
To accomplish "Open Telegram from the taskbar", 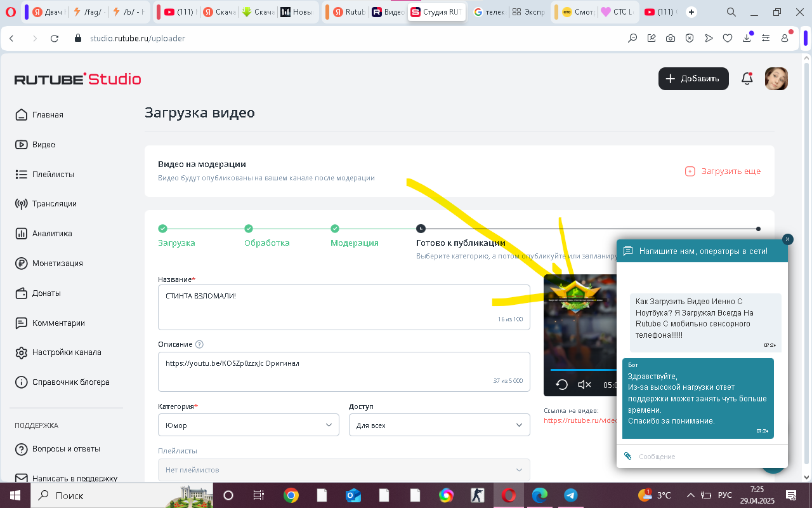I will (x=571, y=495).
